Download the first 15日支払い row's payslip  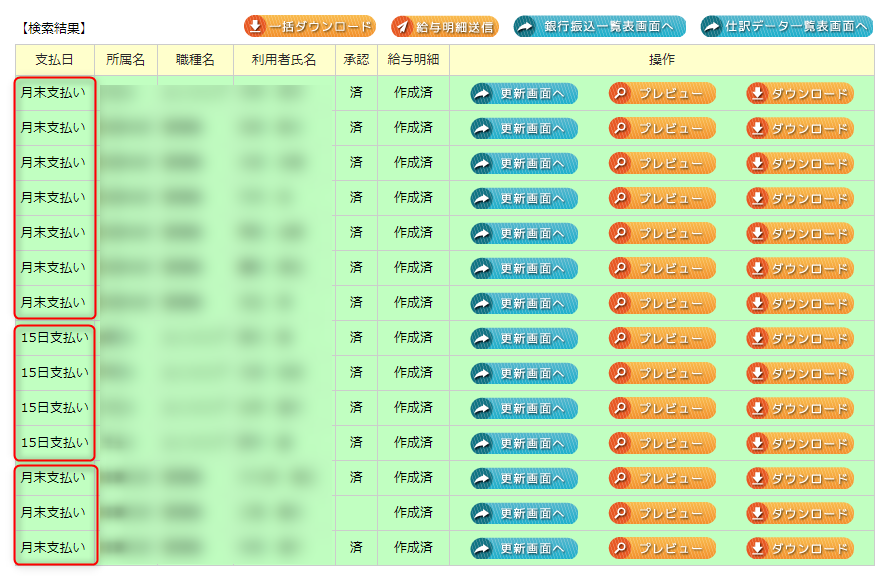pyautogui.click(x=800, y=339)
